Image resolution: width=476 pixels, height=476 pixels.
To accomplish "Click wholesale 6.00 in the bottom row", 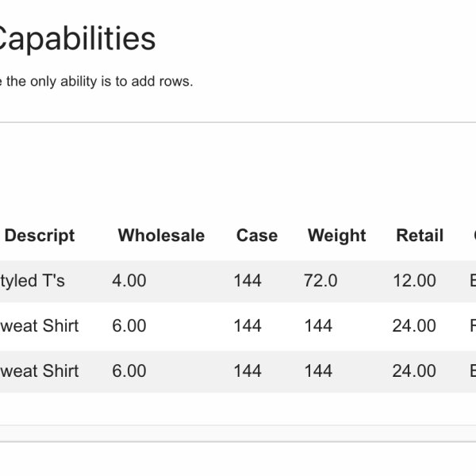I will (x=129, y=370).
